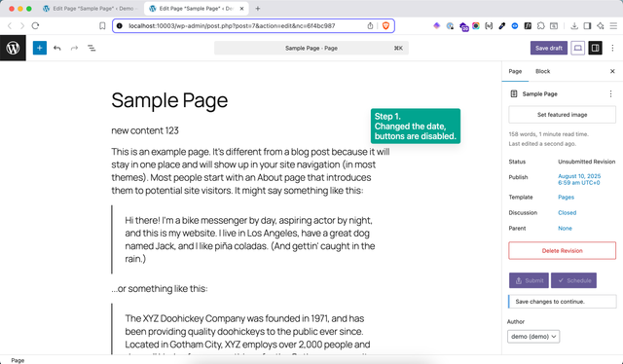This screenshot has width=623, height=364.
Task: Click the extension icon with badge 20
Action: 463,26
